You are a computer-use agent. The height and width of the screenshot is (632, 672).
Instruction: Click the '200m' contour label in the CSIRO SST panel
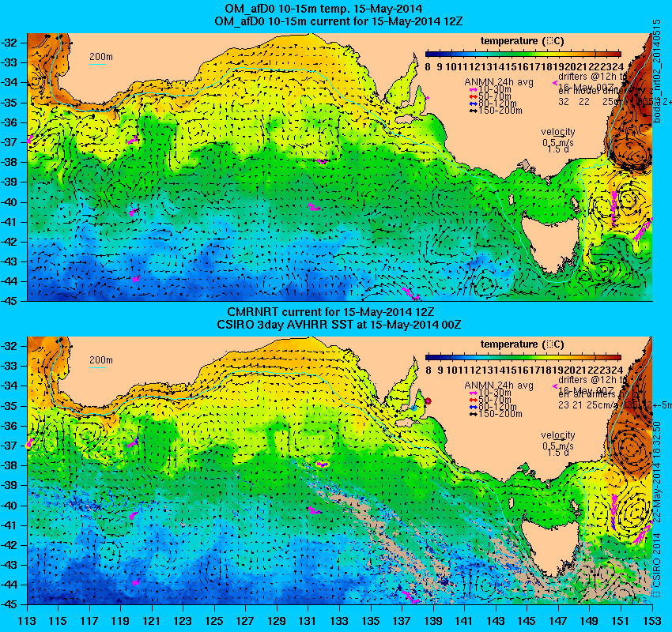pyautogui.click(x=101, y=360)
